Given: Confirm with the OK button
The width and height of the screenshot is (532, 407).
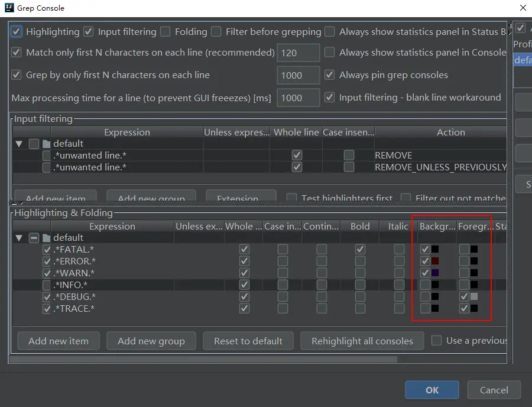Looking at the screenshot, I should [x=432, y=390].
